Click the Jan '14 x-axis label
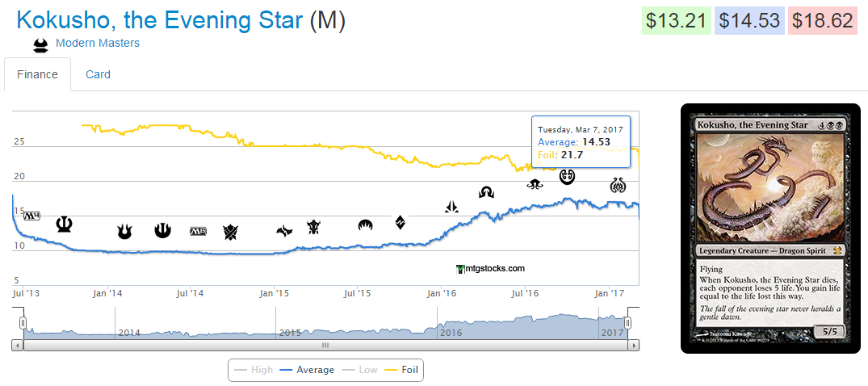The image size is (868, 386). (x=107, y=292)
